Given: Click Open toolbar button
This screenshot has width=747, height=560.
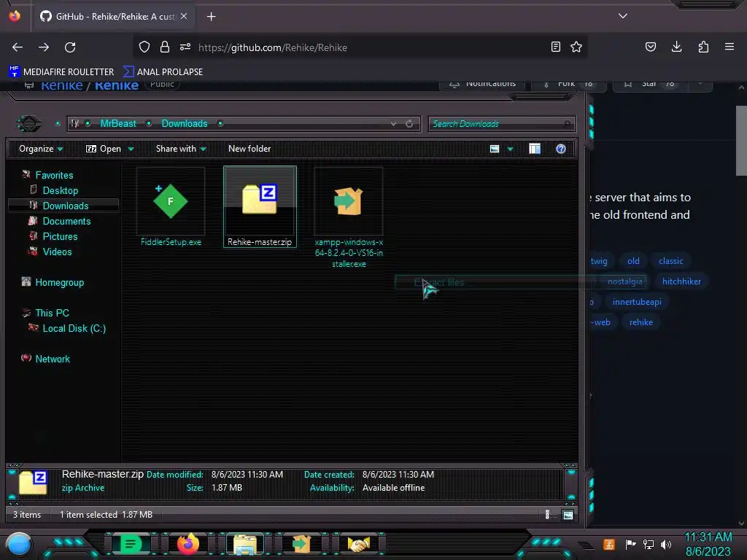Looking at the screenshot, I should point(104,149).
